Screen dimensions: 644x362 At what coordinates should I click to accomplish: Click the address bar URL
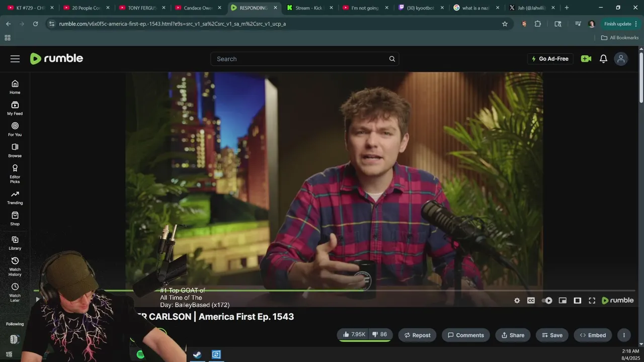point(172,24)
